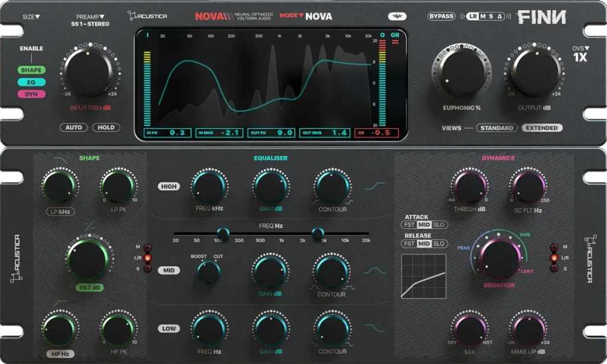Set attack to FST
The height and width of the screenshot is (364, 607).
pyautogui.click(x=409, y=225)
